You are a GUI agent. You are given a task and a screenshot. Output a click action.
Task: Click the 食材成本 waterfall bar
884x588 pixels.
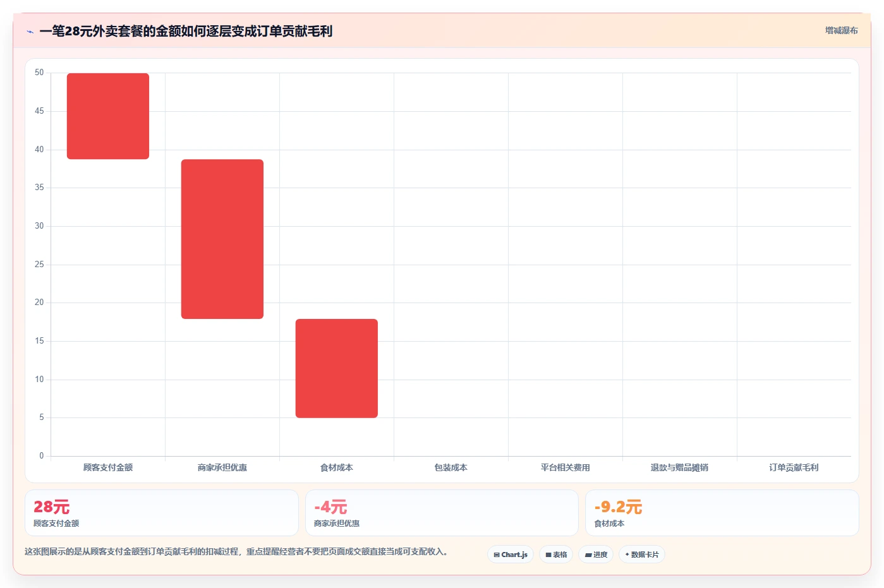pos(337,368)
